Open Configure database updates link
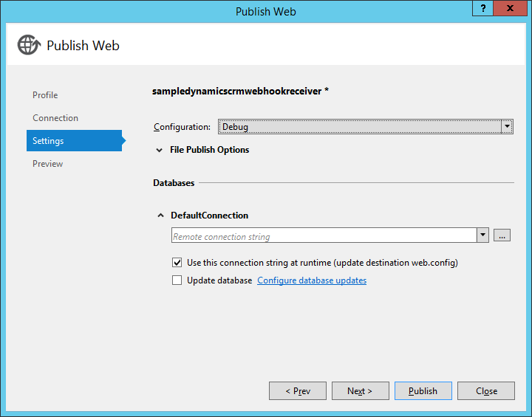The width and height of the screenshot is (532, 417). (x=312, y=280)
